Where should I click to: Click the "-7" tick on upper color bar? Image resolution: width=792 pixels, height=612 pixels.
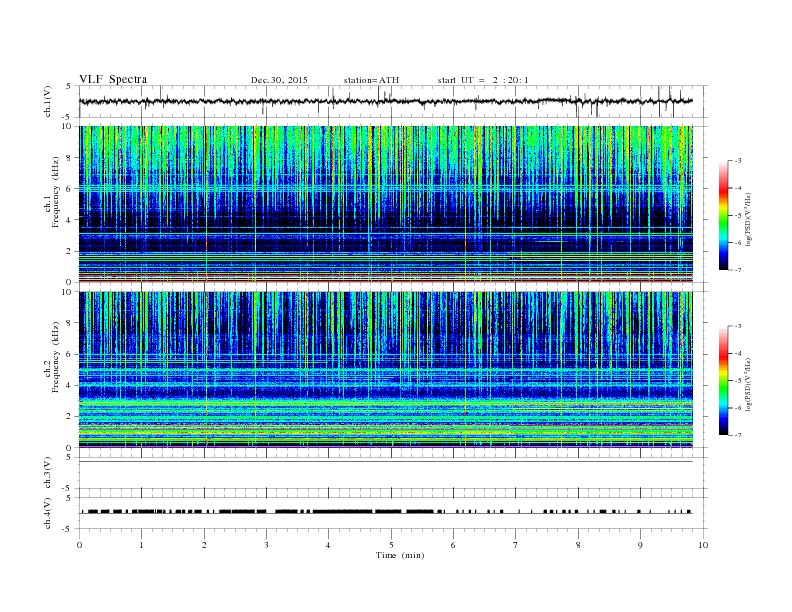tap(738, 270)
